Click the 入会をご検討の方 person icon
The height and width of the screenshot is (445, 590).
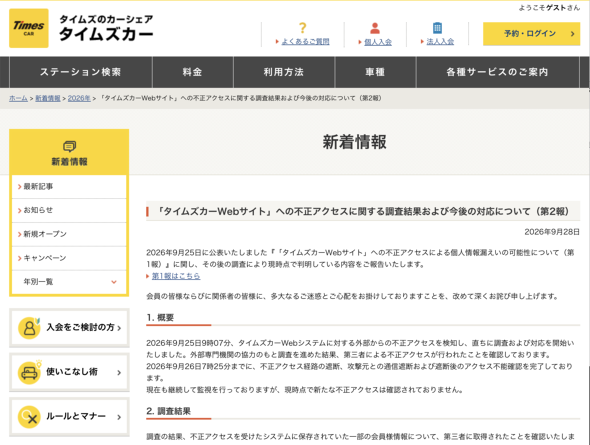coord(29,328)
